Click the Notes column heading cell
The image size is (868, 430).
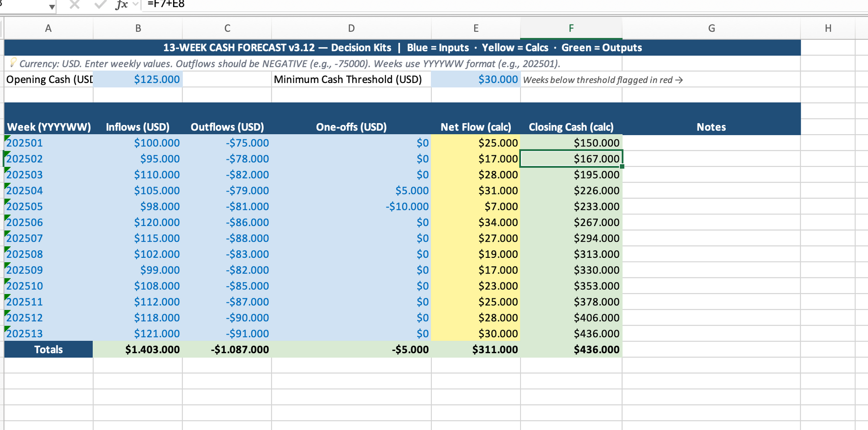(711, 127)
